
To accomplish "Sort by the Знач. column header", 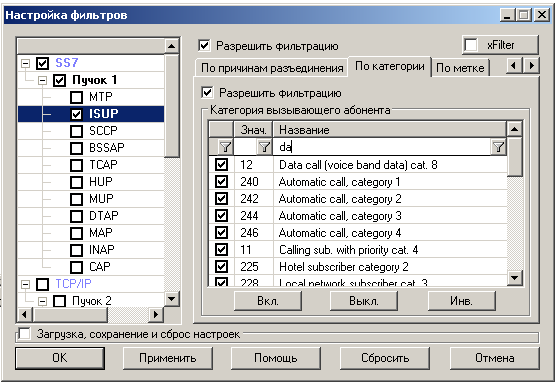I will pyautogui.click(x=253, y=130).
